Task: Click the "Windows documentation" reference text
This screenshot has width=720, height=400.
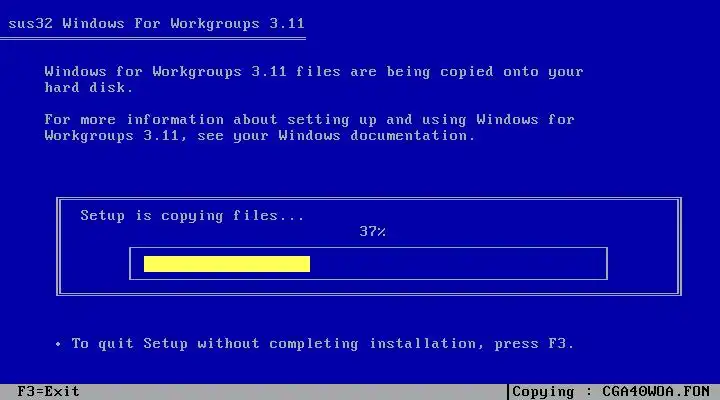Action: coord(376,135)
